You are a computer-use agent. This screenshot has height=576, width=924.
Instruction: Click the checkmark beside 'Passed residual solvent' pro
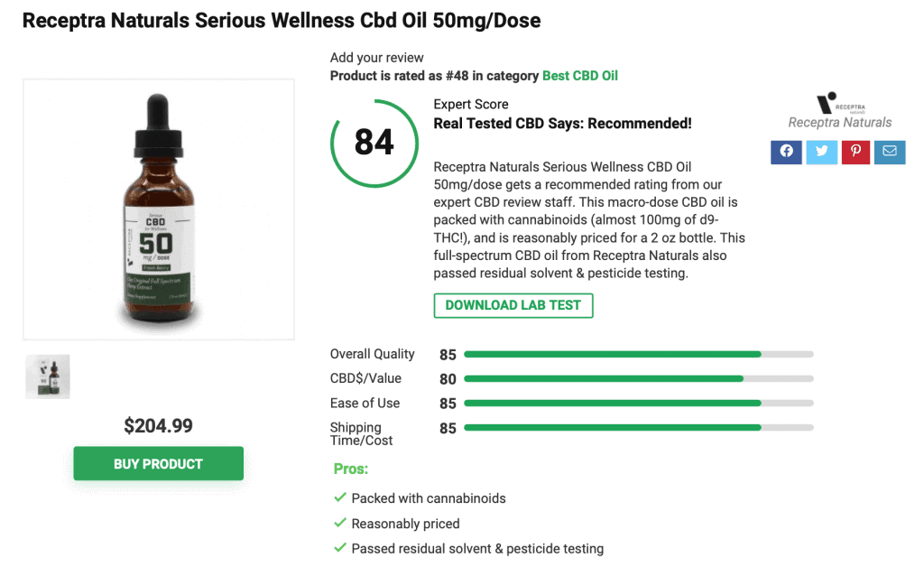(340, 549)
